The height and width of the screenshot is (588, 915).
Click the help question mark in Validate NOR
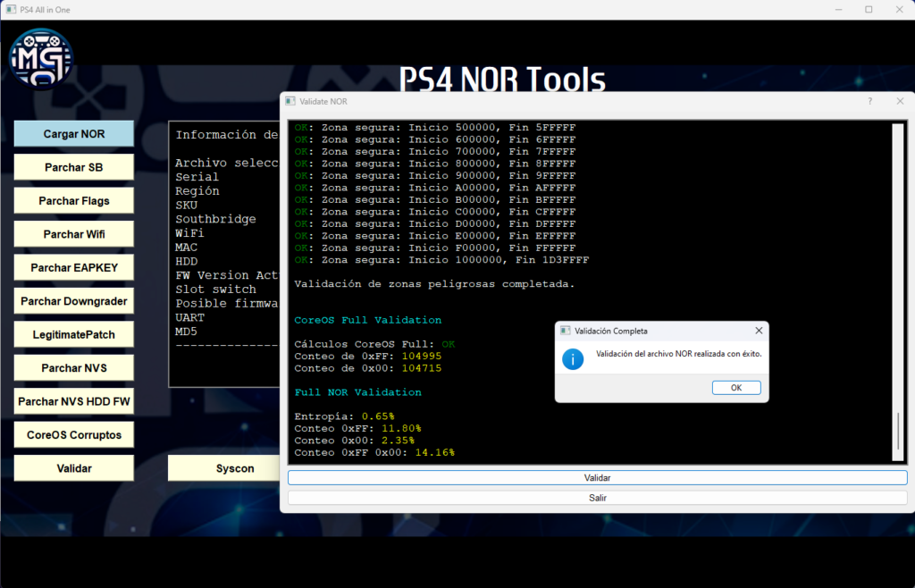pyautogui.click(x=869, y=102)
